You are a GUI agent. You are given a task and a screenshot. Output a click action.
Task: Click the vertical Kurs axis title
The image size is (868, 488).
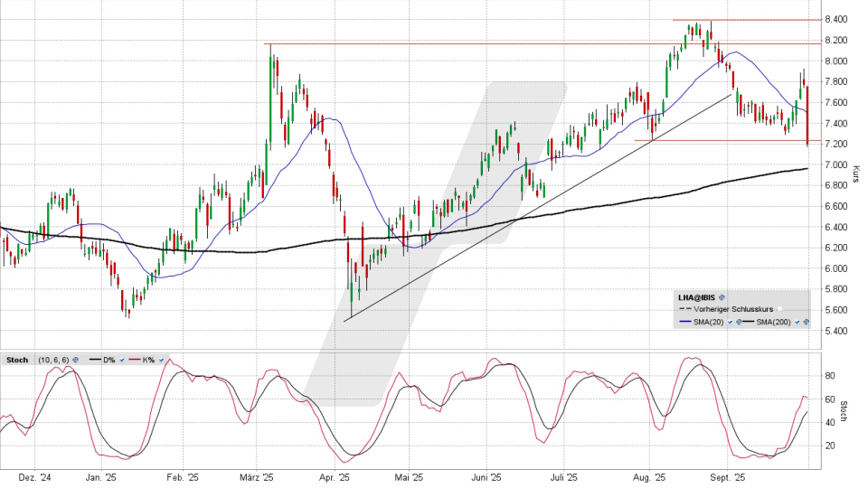[855, 173]
